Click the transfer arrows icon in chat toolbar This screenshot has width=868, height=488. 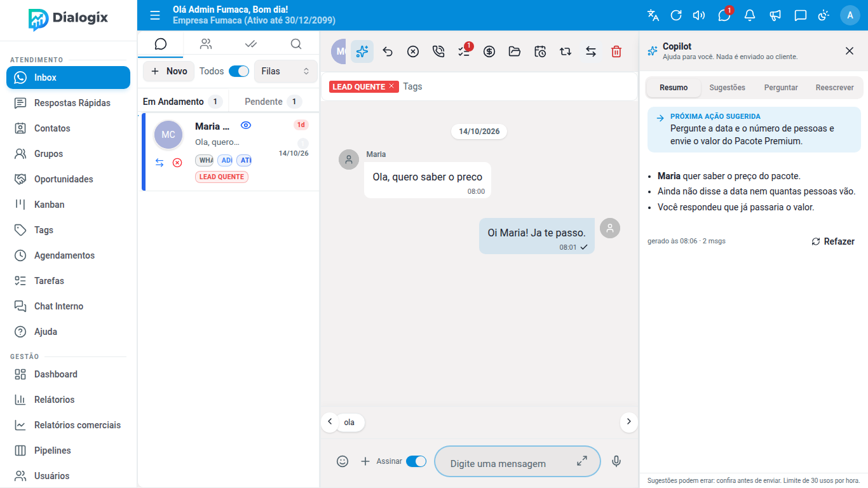tap(591, 51)
